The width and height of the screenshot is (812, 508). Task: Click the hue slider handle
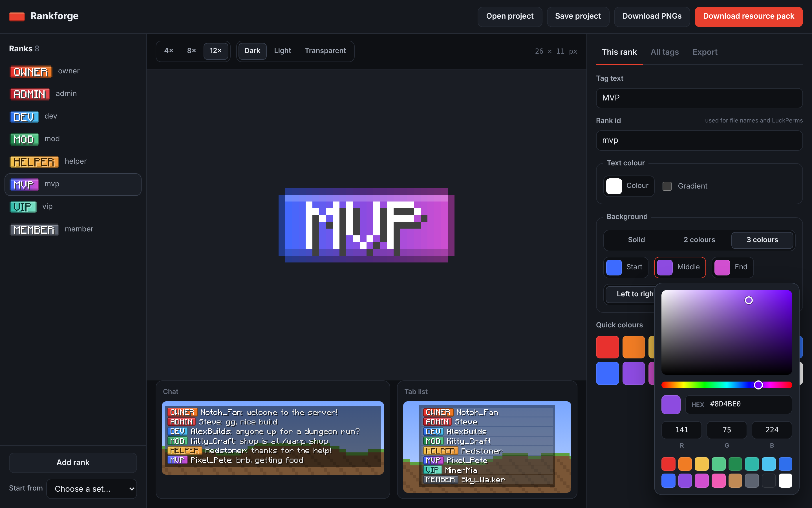click(x=758, y=385)
